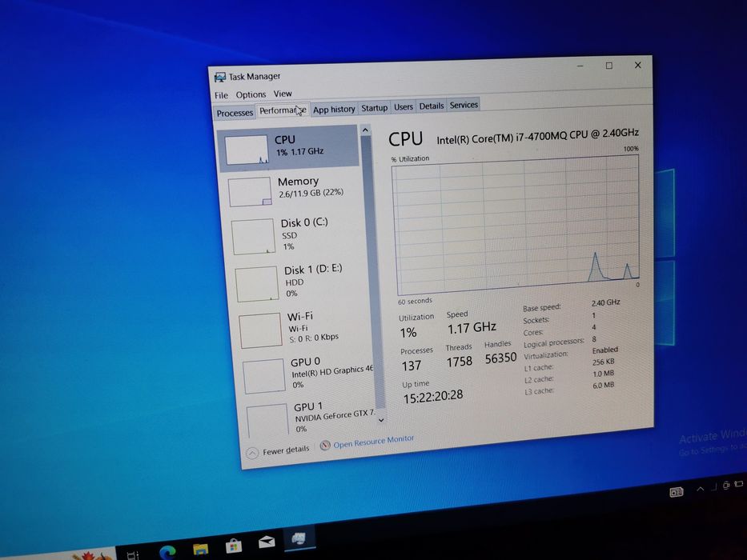Open File Explorer from the taskbar
The width and height of the screenshot is (747, 560).
tap(201, 549)
